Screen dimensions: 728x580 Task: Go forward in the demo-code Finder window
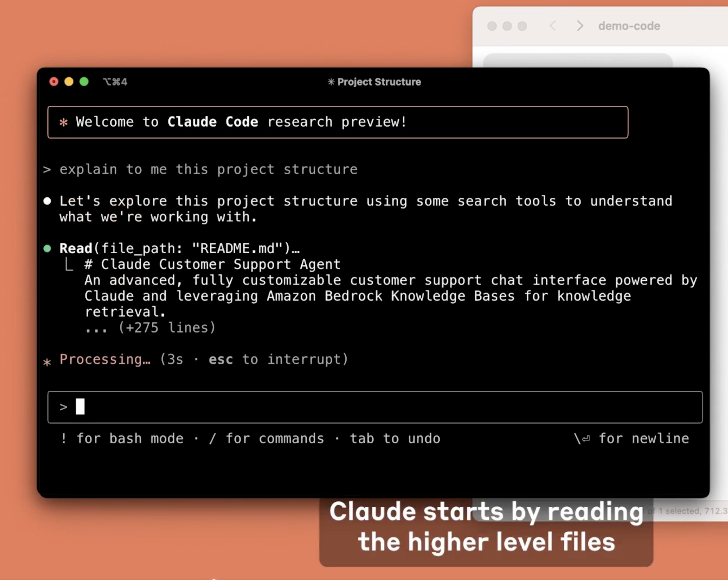pyautogui.click(x=580, y=26)
